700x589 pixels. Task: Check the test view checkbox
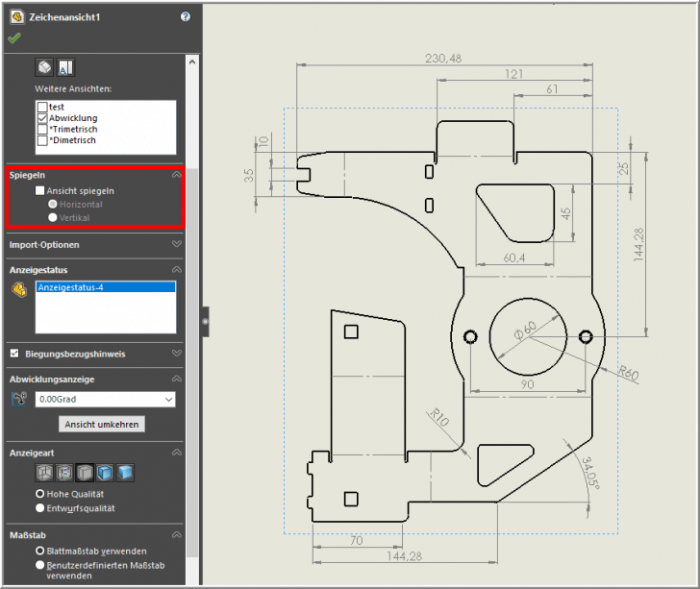pyautogui.click(x=42, y=107)
